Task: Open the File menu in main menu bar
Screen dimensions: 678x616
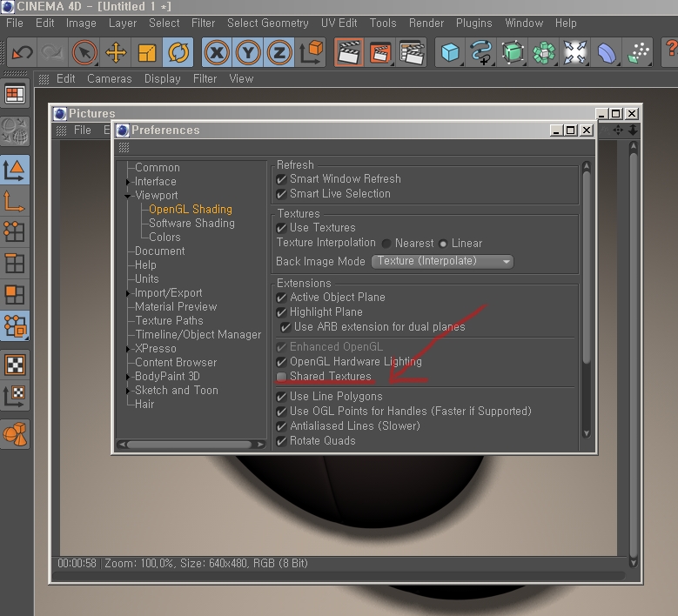Action: [x=15, y=23]
